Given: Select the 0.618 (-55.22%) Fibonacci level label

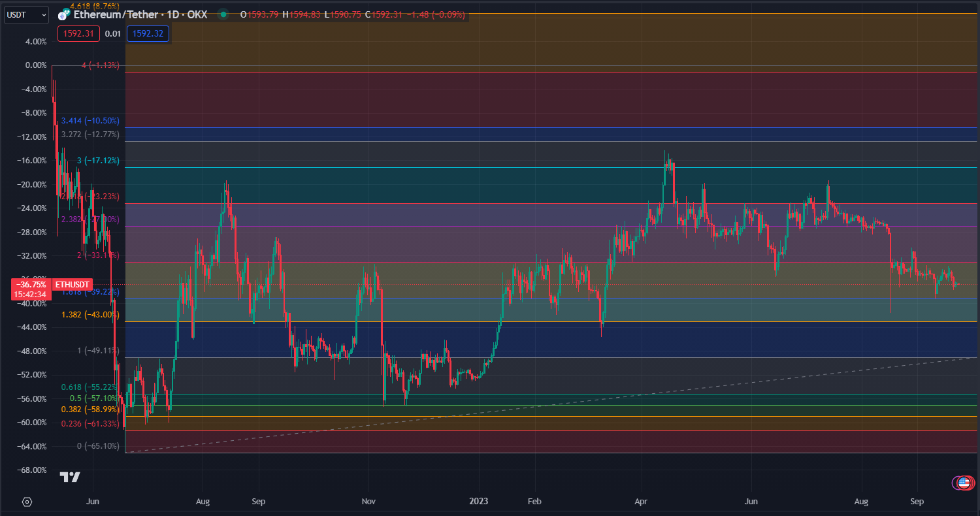Looking at the screenshot, I should point(90,387).
